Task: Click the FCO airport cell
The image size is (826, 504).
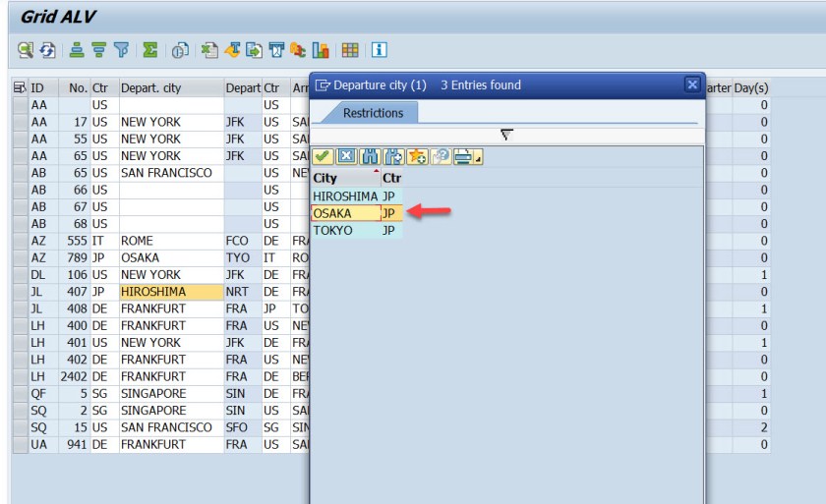Action: tap(243, 241)
